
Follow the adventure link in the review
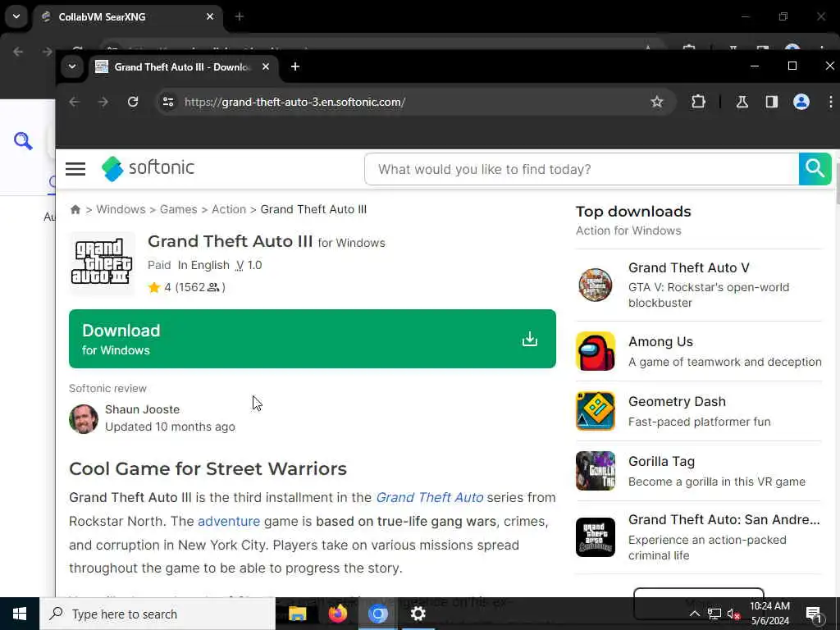(x=229, y=521)
